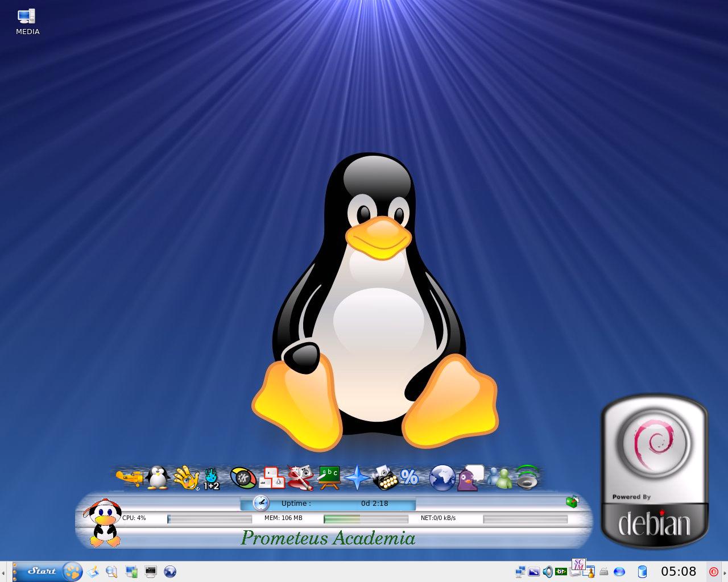Click the green box icon on widget
This screenshot has width=728, height=582.
click(x=572, y=501)
